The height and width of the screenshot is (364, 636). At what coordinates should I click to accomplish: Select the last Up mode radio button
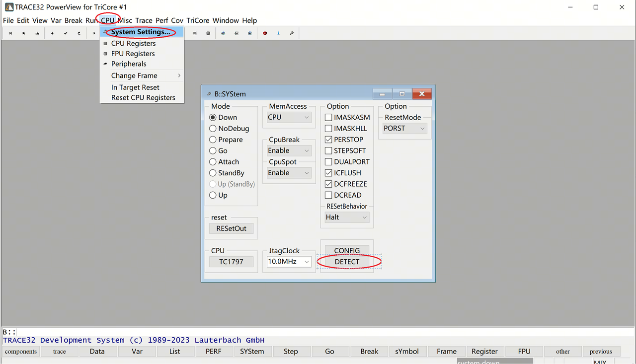(213, 196)
